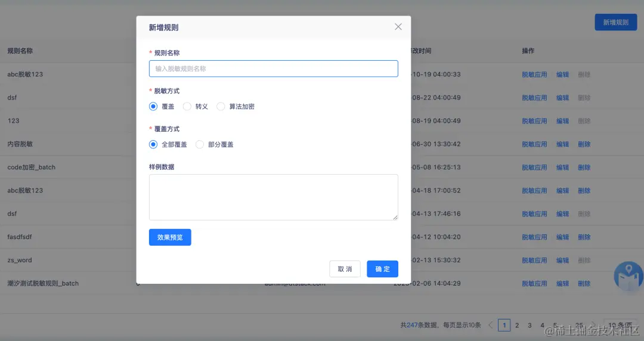Click 删除 for the 内容脱敏 row
This screenshot has width=644, height=341.
tap(584, 144)
